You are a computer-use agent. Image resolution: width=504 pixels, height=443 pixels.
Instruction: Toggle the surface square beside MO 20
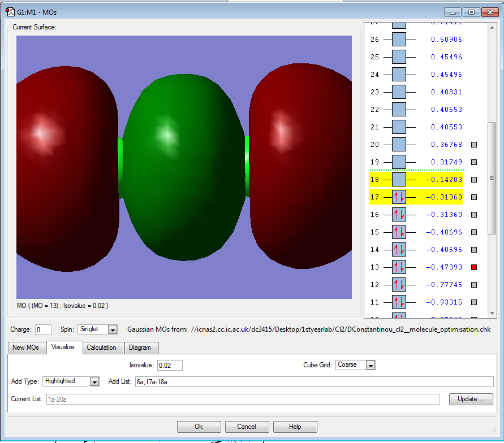474,145
